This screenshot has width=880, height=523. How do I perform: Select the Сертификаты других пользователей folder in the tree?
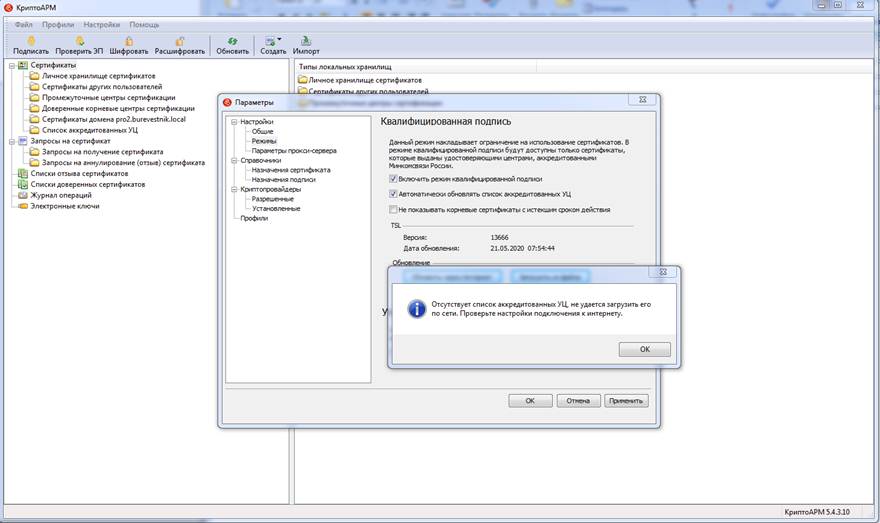[96, 86]
